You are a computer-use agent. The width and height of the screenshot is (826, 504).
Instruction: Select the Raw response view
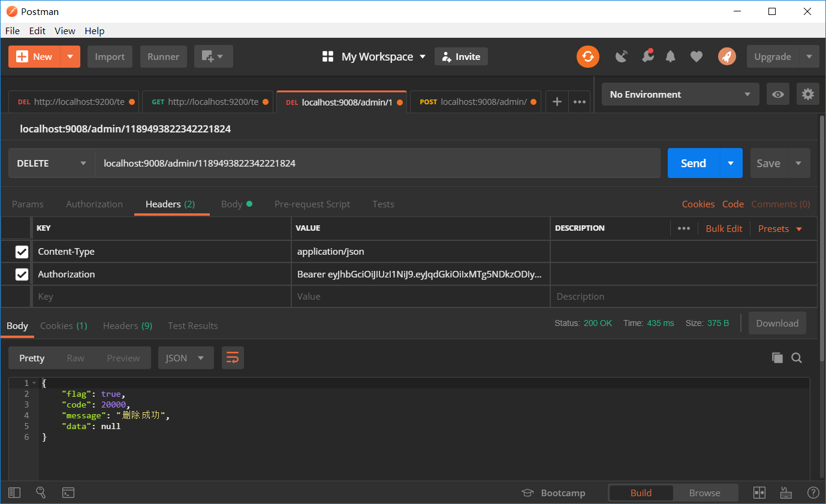point(76,358)
